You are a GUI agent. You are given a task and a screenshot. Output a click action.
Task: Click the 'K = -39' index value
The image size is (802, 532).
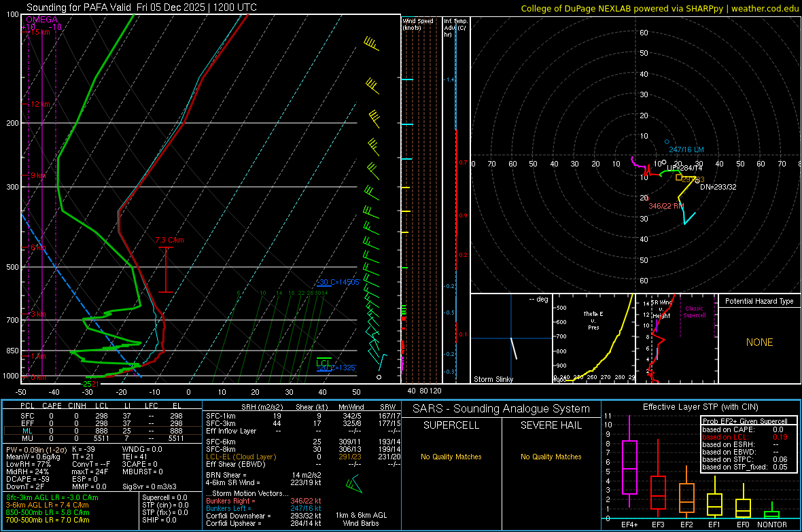pyautogui.click(x=84, y=449)
